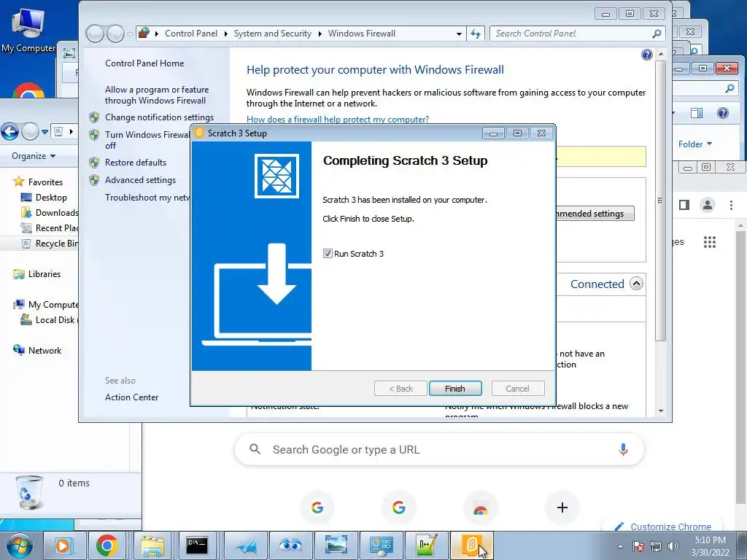Viewport: 747px width, 560px height.
Task: Open Turn Windows Firewall on or off link
Action: point(147,140)
